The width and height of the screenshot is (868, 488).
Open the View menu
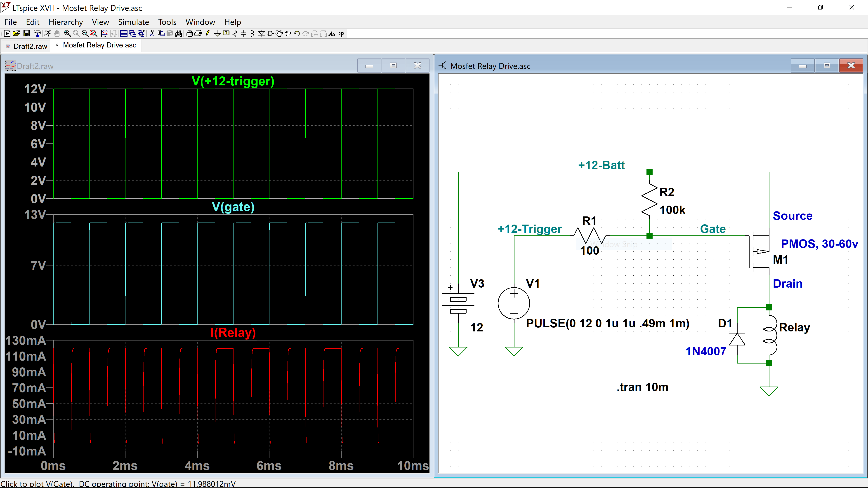(100, 22)
